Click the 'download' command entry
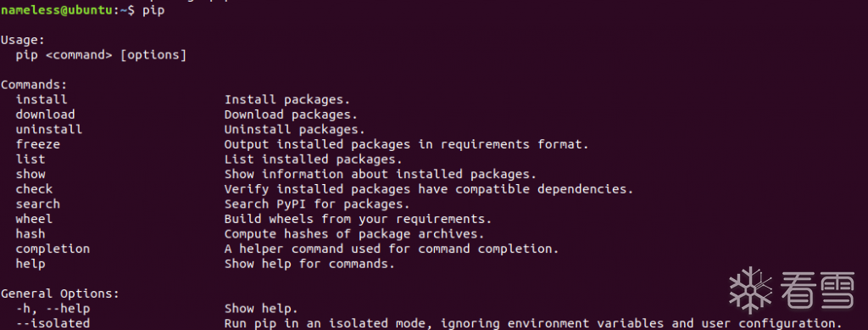 (46, 115)
